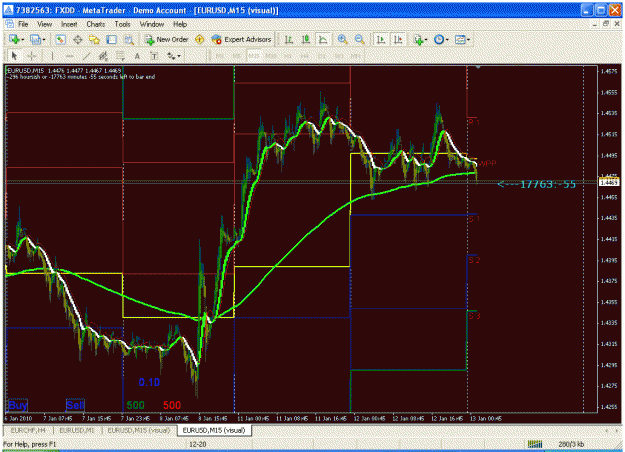Switch to line chart icon

click(x=323, y=39)
